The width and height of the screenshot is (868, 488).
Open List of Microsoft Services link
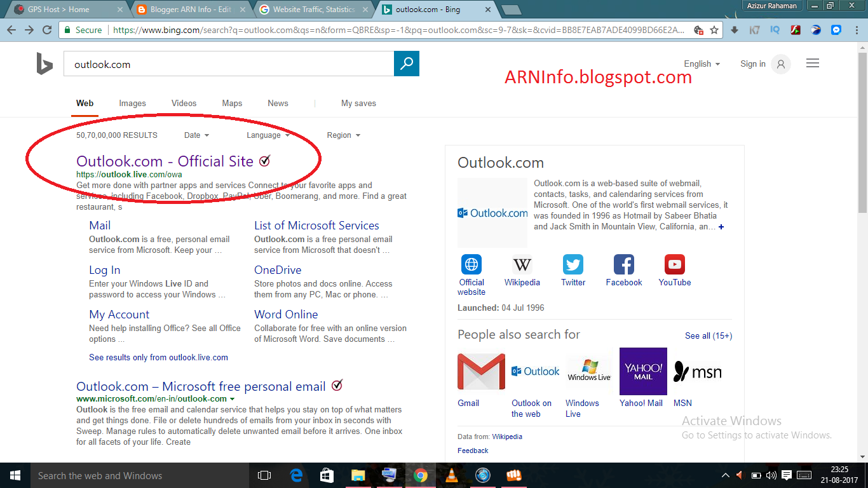pos(316,226)
